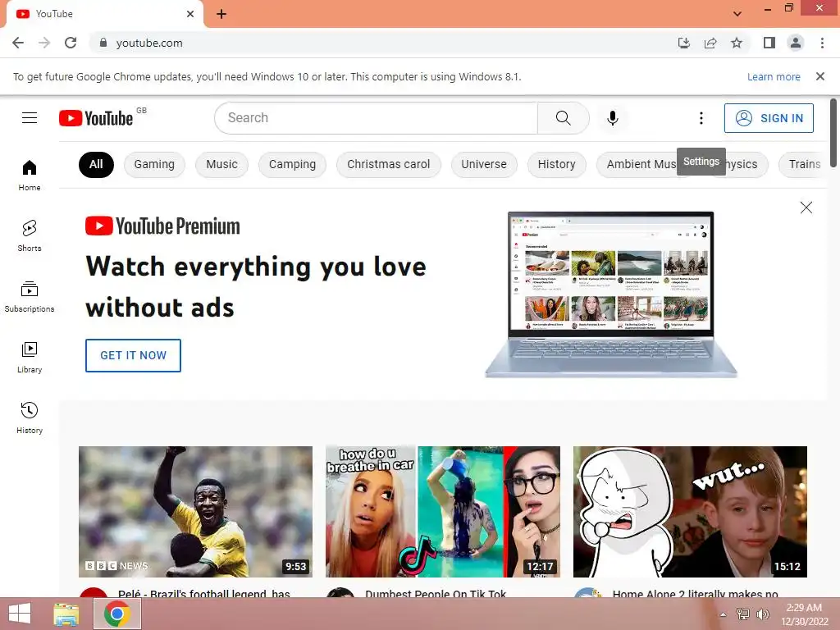This screenshot has width=840, height=630.
Task: Open the Pelé BBC News video thumbnail
Action: coord(195,512)
